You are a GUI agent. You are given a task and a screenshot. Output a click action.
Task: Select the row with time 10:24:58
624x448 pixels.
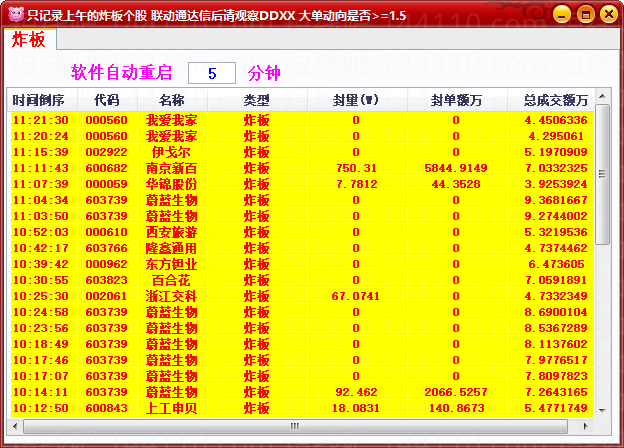click(301, 312)
